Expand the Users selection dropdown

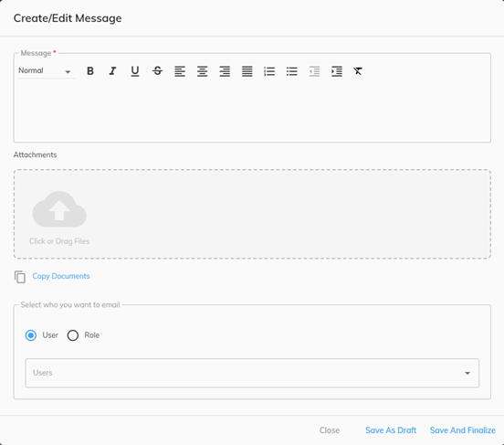252,373
